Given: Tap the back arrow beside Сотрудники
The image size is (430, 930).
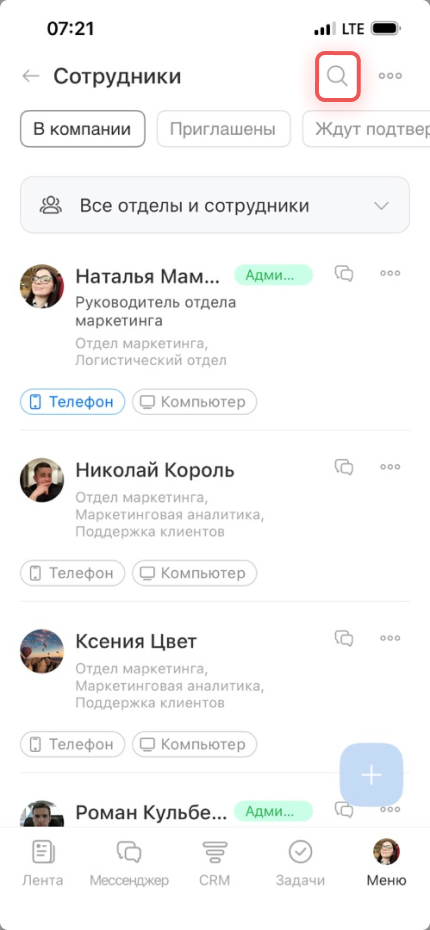Looking at the screenshot, I should tap(30, 76).
